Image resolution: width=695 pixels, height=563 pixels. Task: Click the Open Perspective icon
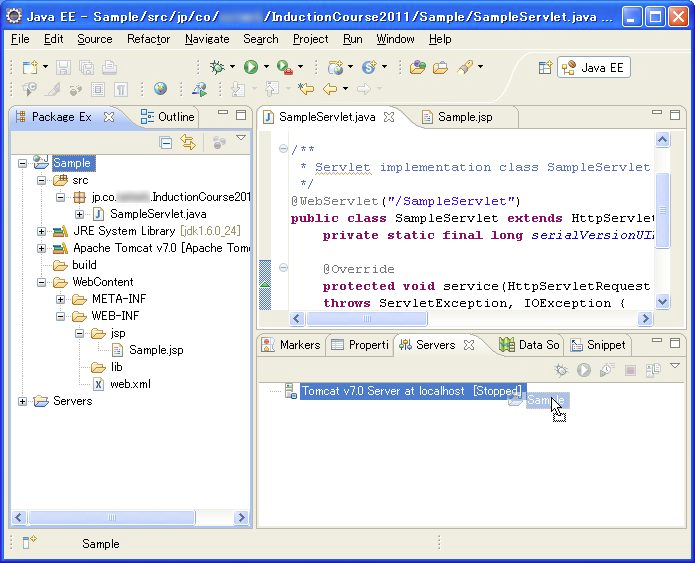coord(545,67)
